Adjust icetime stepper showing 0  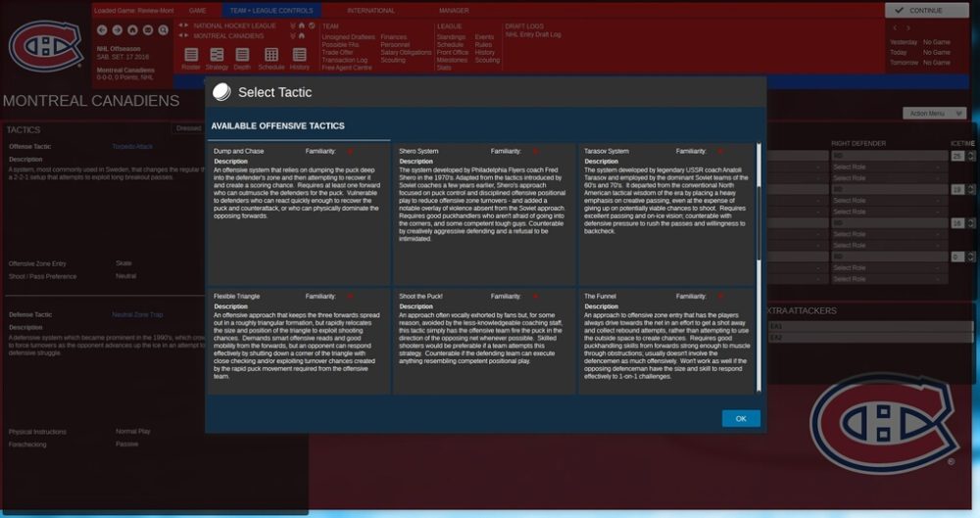971,257
